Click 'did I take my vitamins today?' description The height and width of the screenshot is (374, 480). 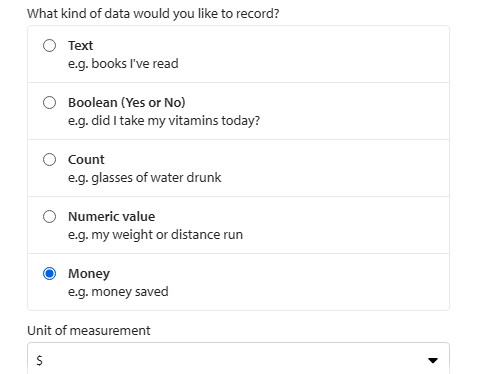coord(176,121)
